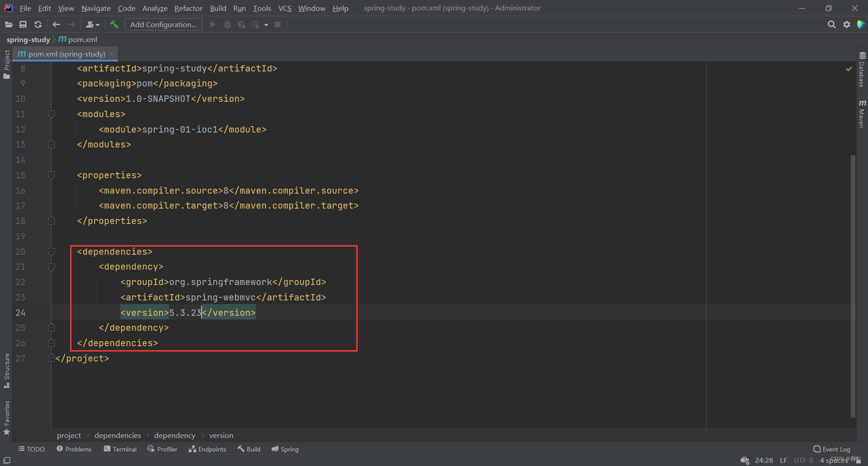Click the Stop square icon
The image size is (868, 466).
point(278,24)
